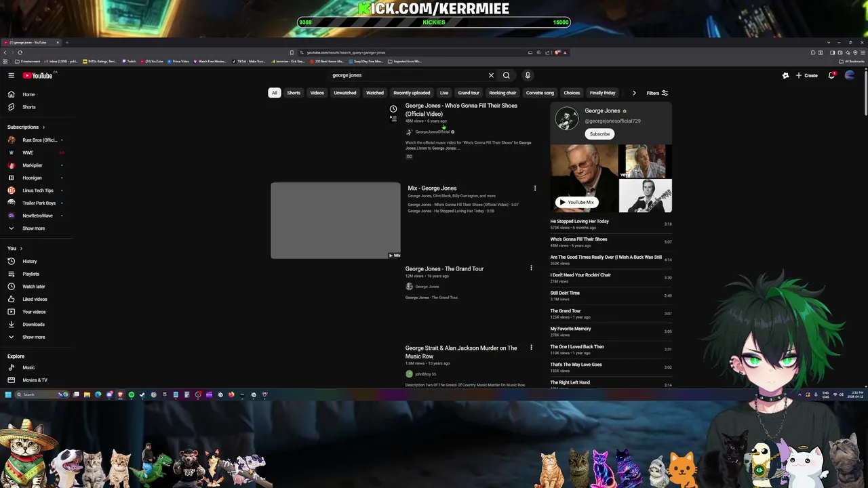Select the All filter chip
This screenshot has width=868, height=488.
[275, 93]
